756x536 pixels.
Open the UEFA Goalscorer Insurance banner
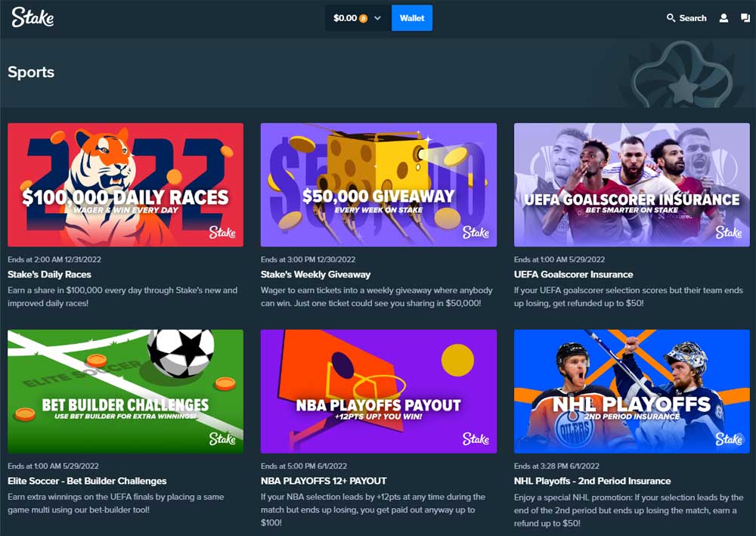[631, 185]
